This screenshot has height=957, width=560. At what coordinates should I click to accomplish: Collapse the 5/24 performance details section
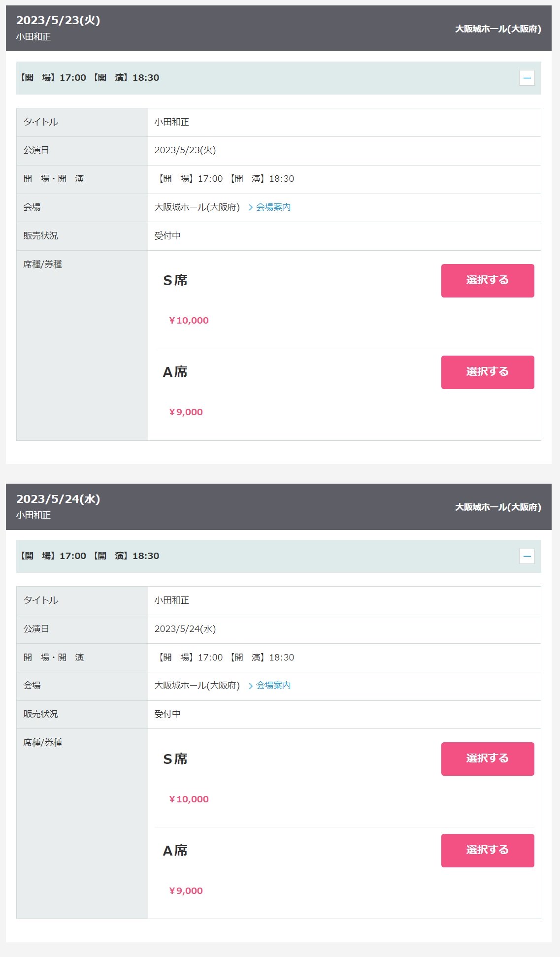(527, 556)
